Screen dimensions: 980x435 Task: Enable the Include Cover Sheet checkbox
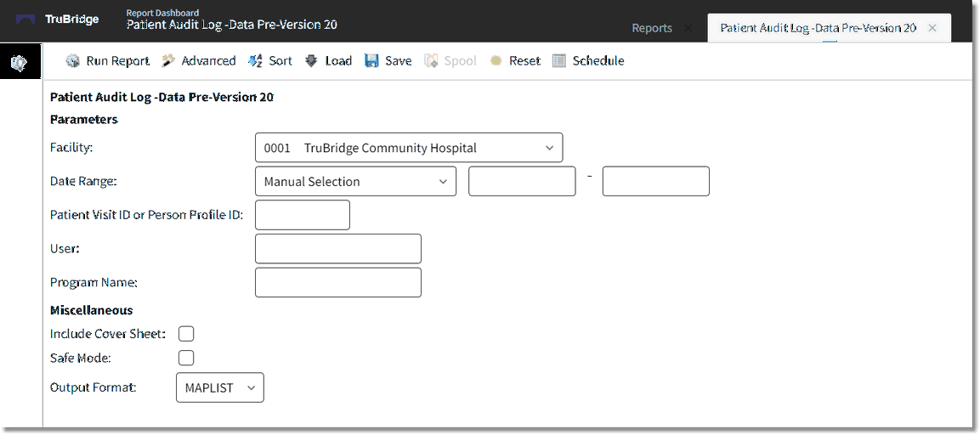click(186, 334)
